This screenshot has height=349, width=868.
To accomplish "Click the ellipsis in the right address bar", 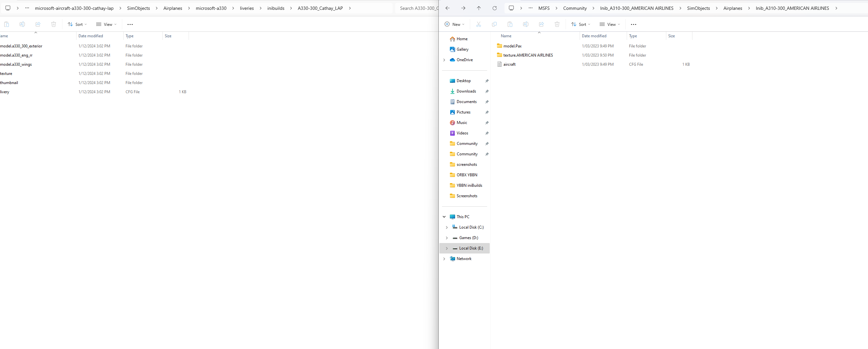I will click(x=530, y=8).
